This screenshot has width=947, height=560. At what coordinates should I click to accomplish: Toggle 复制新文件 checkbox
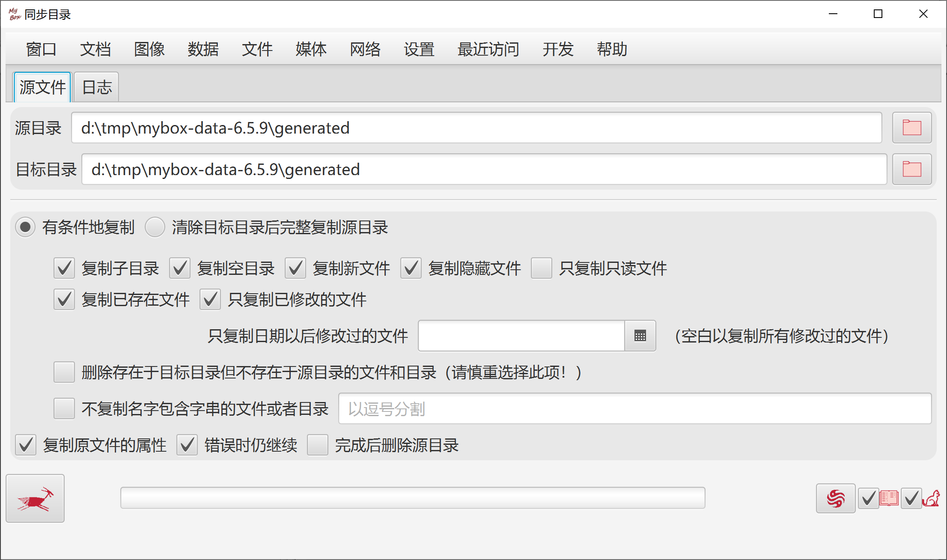[x=295, y=268]
